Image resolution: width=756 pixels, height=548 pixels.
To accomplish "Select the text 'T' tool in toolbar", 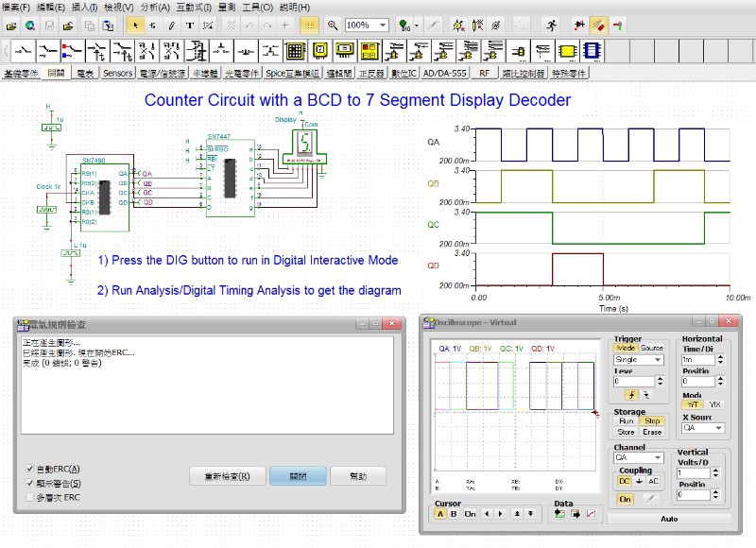I will (x=190, y=26).
